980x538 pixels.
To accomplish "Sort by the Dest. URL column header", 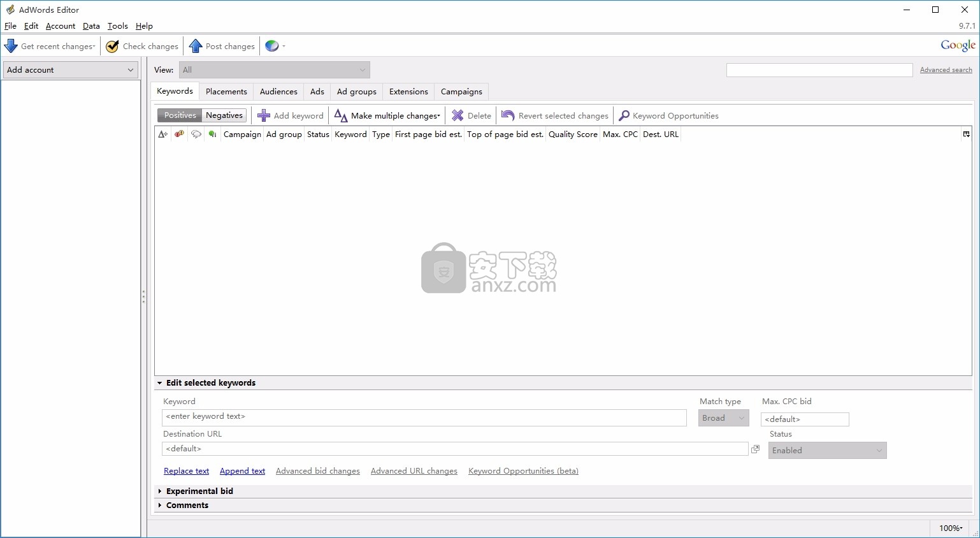I will coord(661,134).
